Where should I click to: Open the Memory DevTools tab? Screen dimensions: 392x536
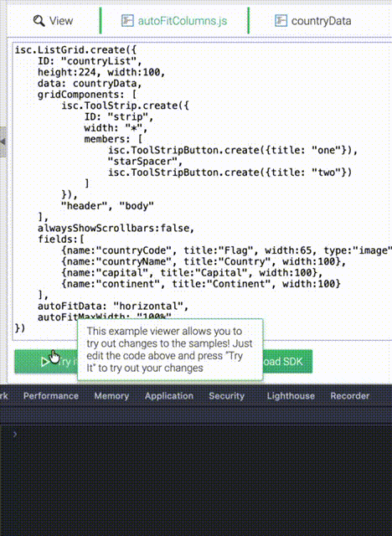click(x=111, y=396)
